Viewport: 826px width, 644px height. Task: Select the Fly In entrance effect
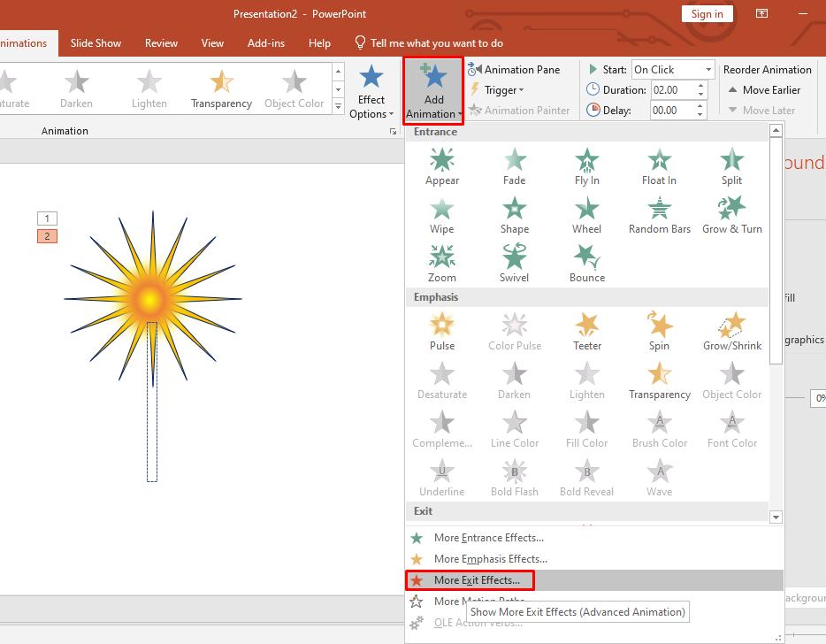[x=586, y=165]
